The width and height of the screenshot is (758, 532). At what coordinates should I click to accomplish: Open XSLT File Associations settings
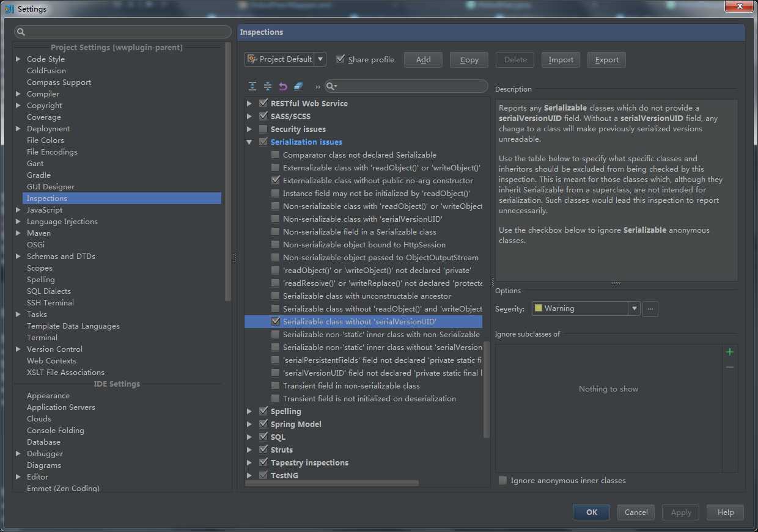click(65, 373)
